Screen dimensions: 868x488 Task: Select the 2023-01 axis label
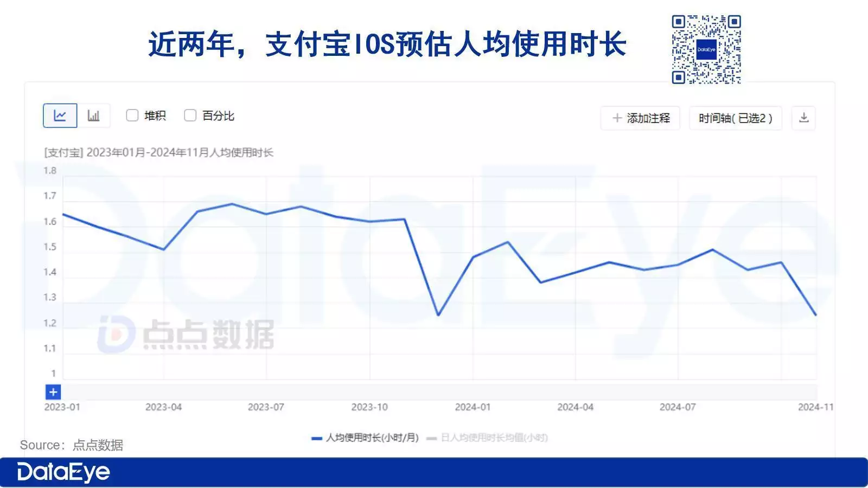pos(62,407)
